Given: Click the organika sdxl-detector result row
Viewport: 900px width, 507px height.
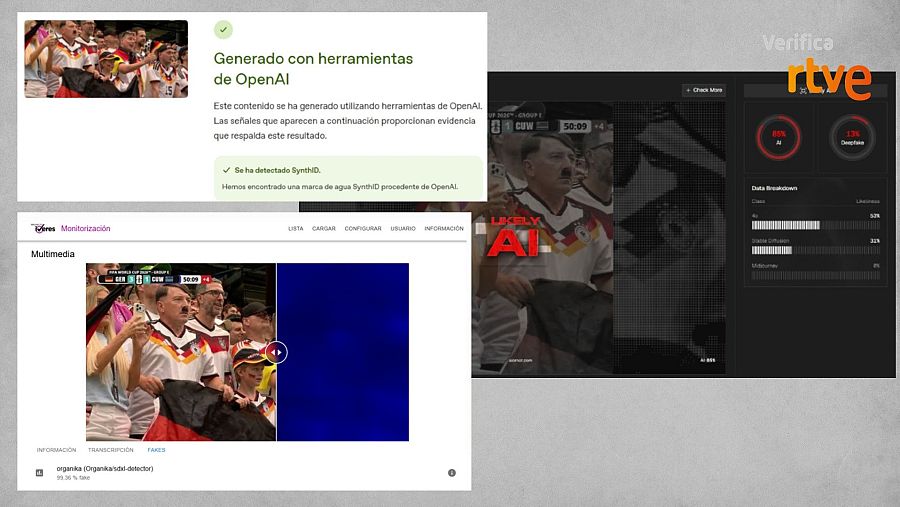Looking at the screenshot, I should pyautogui.click(x=244, y=473).
